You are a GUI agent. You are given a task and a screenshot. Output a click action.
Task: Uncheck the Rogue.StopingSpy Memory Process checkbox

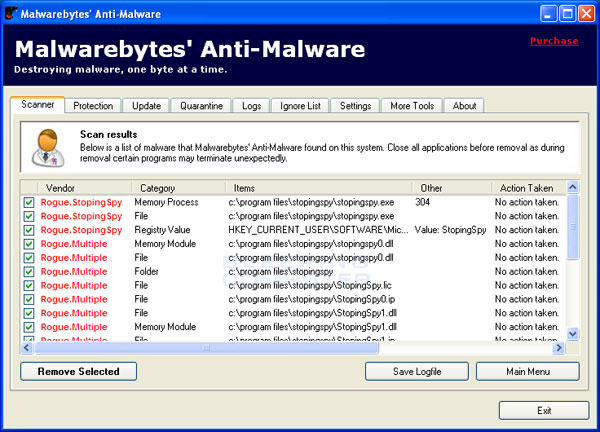point(29,202)
